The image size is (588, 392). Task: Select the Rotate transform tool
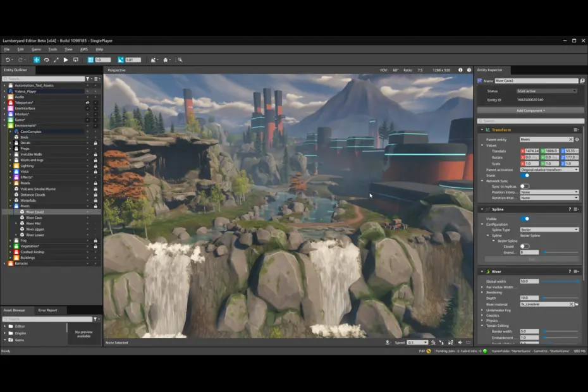point(47,59)
